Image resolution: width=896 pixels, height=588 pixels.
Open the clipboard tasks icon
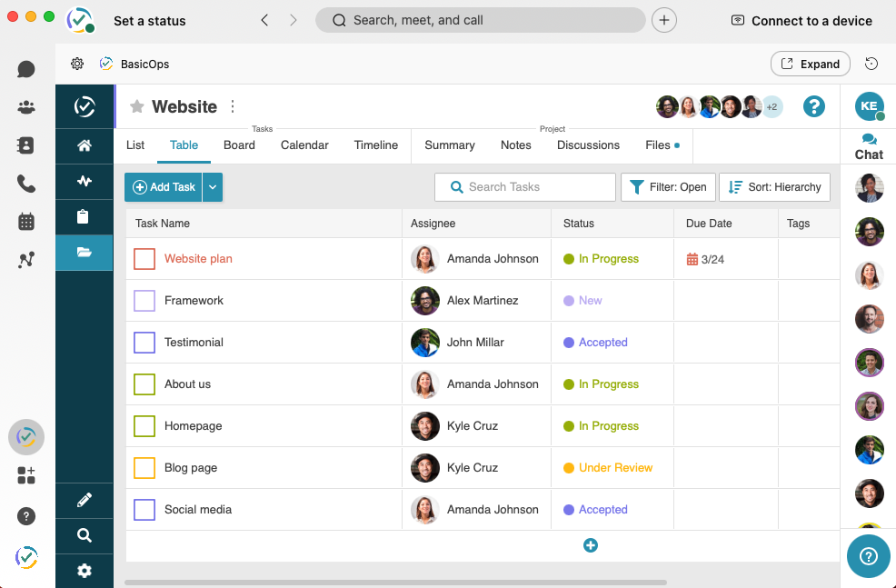click(x=84, y=216)
